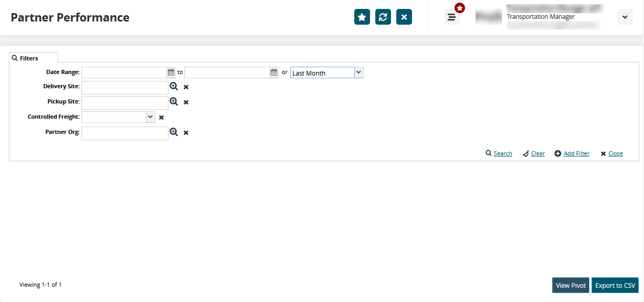Open Delivery Site lookup magnifier

(174, 86)
